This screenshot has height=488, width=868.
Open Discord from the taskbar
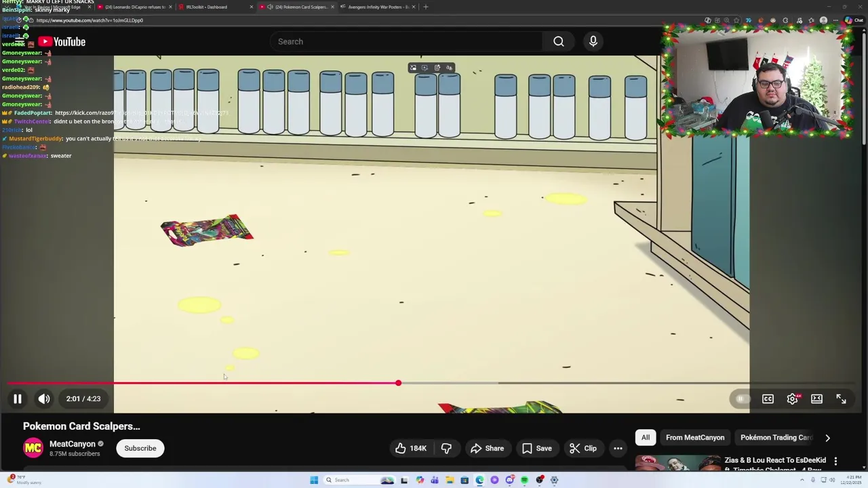click(510, 480)
